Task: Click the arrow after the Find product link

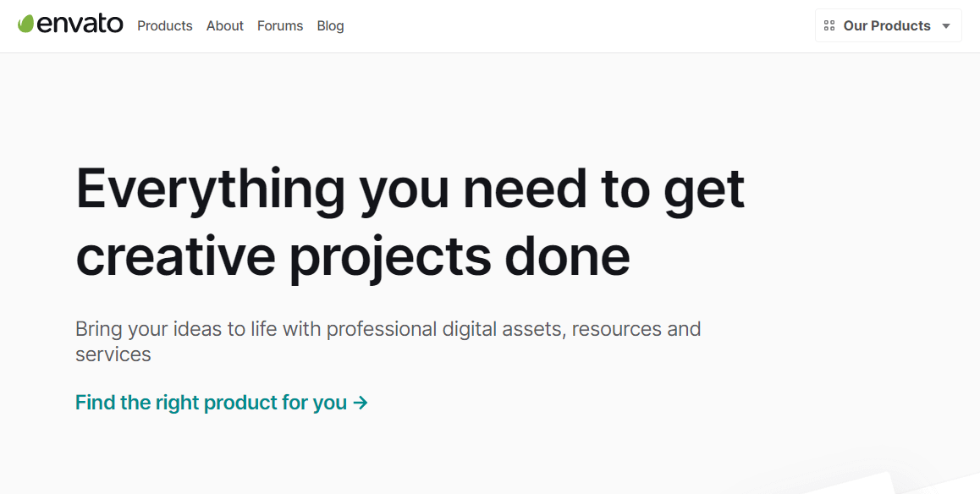Action: coord(361,403)
